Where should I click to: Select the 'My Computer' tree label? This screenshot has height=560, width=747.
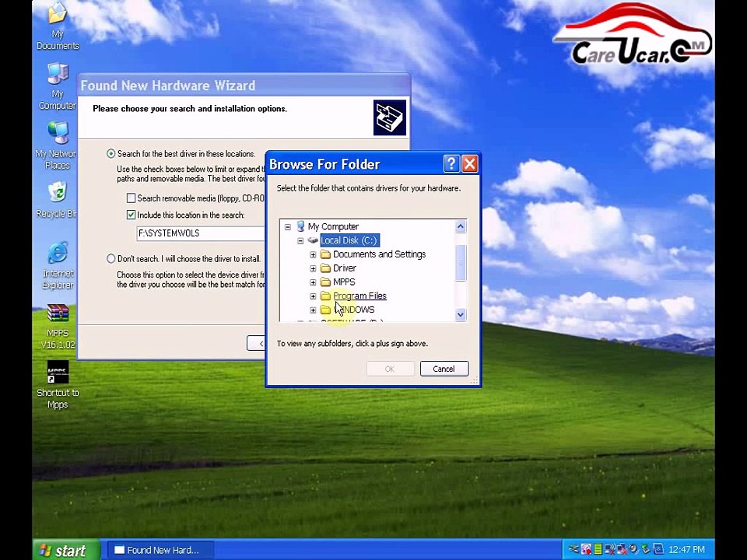tap(333, 226)
